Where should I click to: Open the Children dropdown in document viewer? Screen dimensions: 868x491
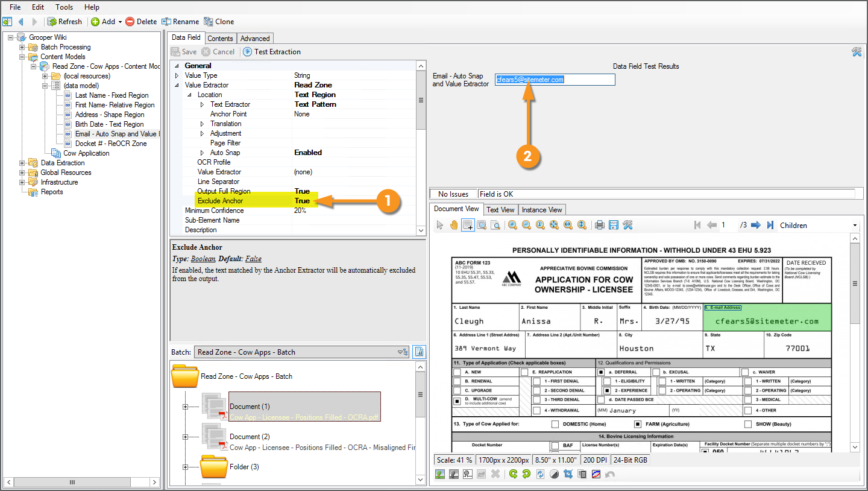click(855, 226)
